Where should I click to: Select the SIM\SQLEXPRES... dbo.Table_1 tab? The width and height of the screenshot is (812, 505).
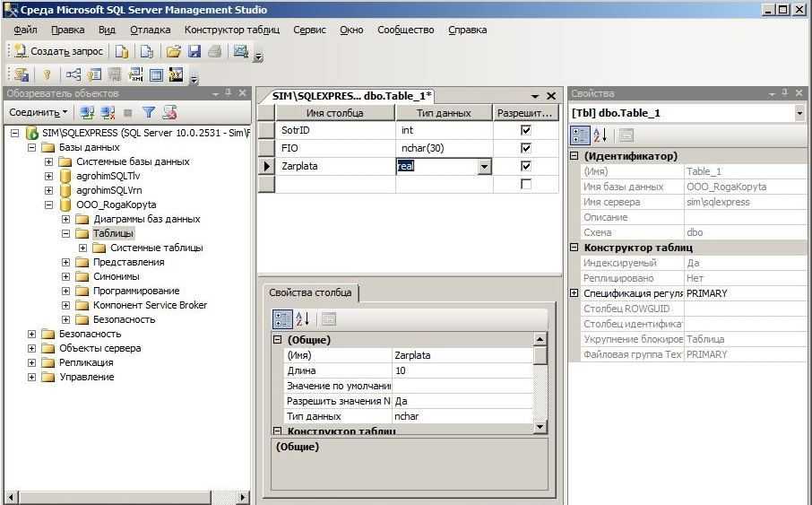(351, 96)
